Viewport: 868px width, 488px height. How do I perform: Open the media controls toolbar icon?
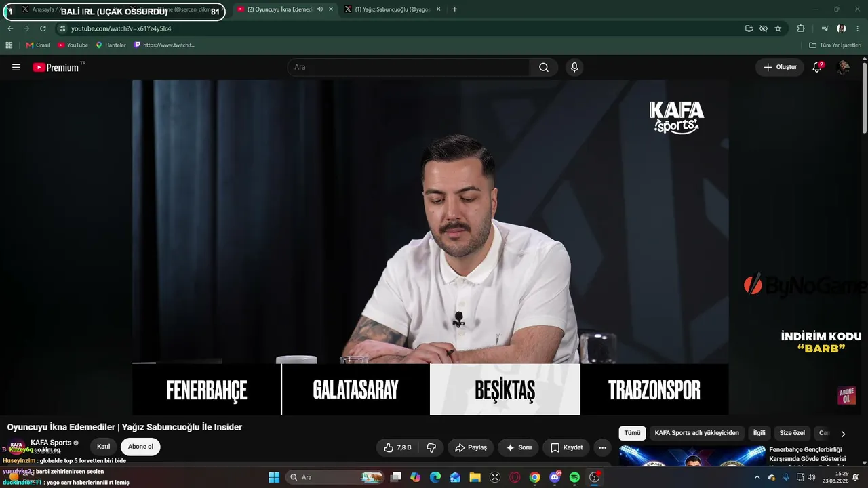pos(825,28)
